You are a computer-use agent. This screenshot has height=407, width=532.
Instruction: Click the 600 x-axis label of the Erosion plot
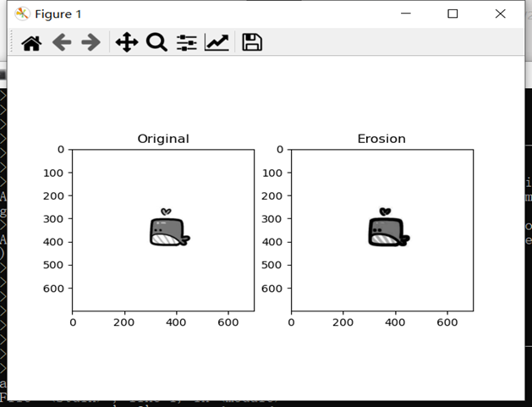[x=447, y=322]
